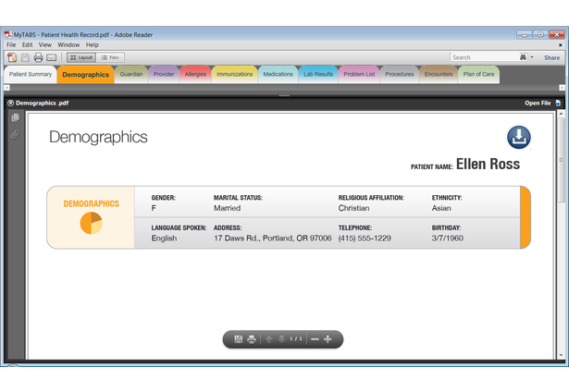Go to next page with down arrow
The width and height of the screenshot is (569, 392).
pos(281,339)
